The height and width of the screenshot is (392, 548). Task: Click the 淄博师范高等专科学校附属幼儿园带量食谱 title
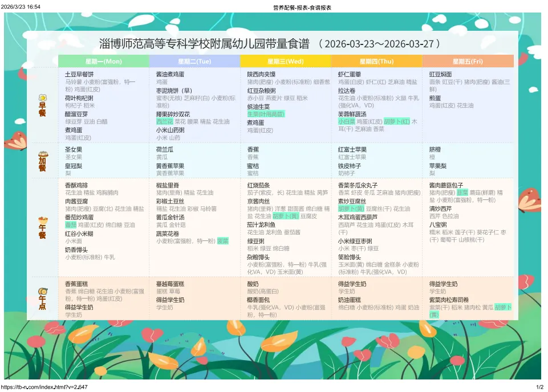click(x=205, y=44)
